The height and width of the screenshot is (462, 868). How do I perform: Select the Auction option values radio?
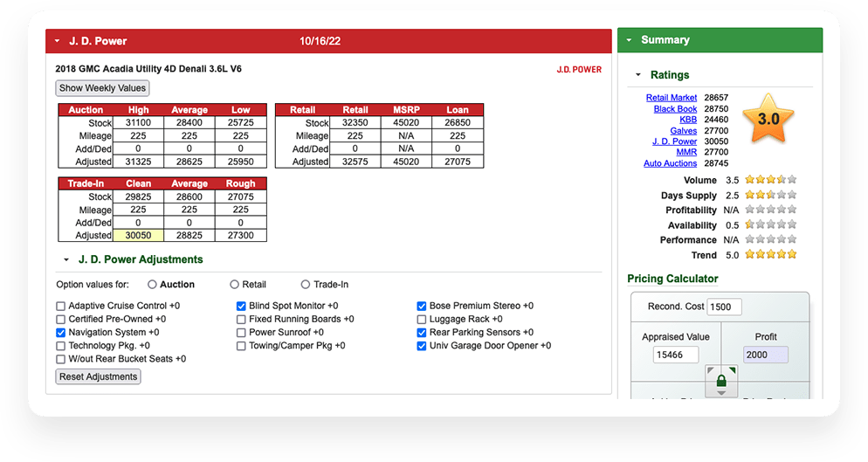pos(152,284)
